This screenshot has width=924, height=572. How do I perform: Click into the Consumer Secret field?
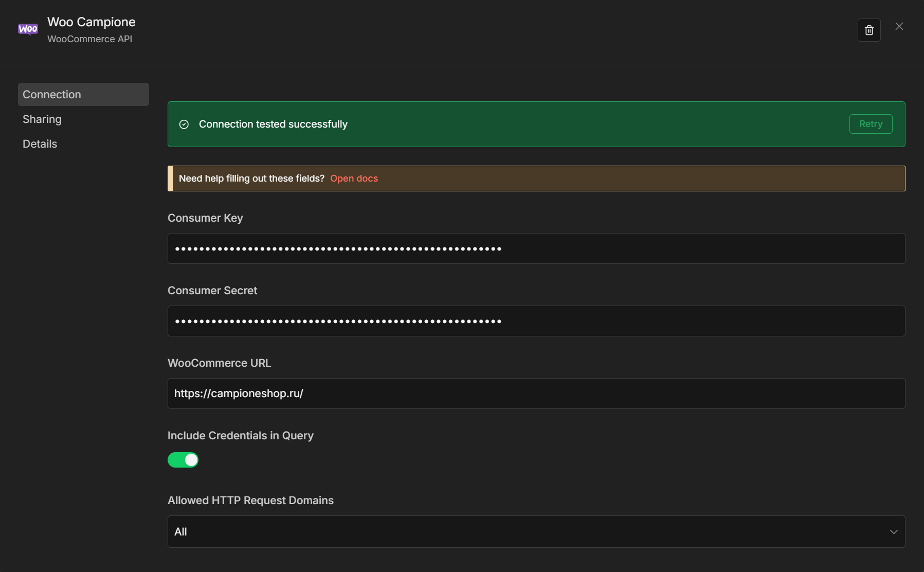tap(536, 321)
